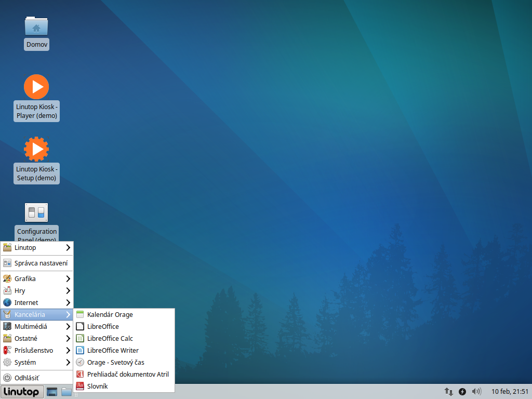
Task: Click the Odhlásiť power icon
Action: [7, 378]
